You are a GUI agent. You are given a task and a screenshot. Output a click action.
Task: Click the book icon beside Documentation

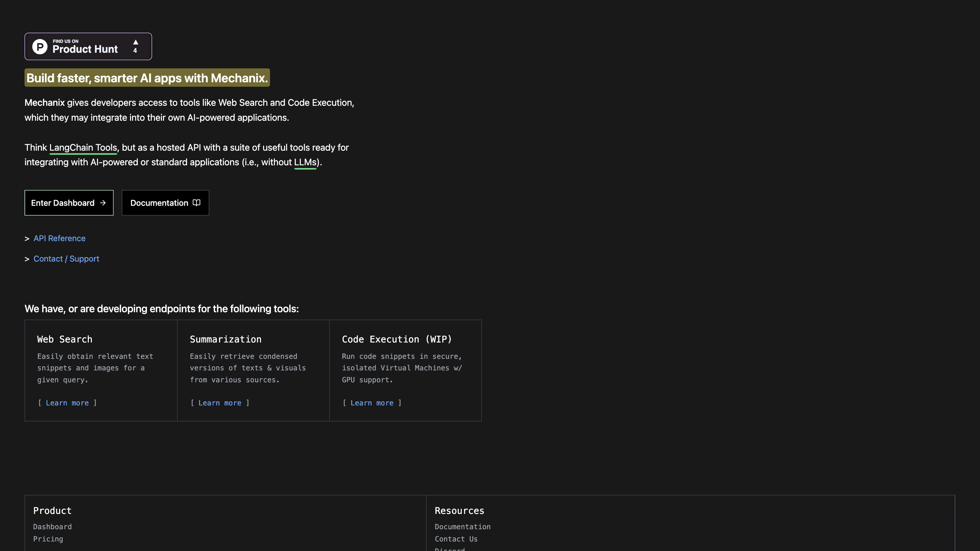(196, 203)
